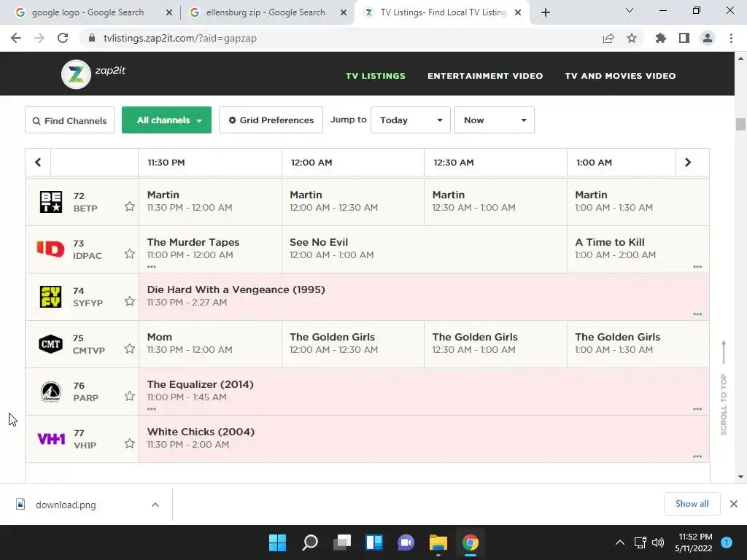The width and height of the screenshot is (747, 560).
Task: Open the Widgets icon on taskbar
Action: [x=374, y=542]
